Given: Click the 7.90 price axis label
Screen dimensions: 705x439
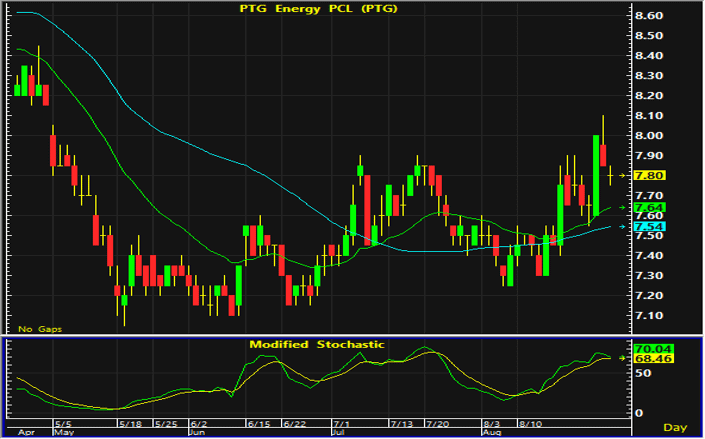Looking at the screenshot, I should 648,156.
